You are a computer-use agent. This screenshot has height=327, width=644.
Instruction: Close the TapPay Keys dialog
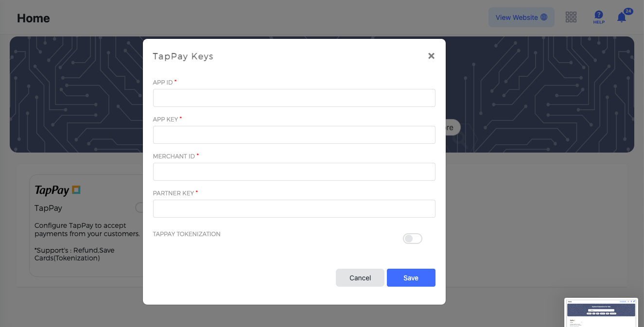coord(431,56)
